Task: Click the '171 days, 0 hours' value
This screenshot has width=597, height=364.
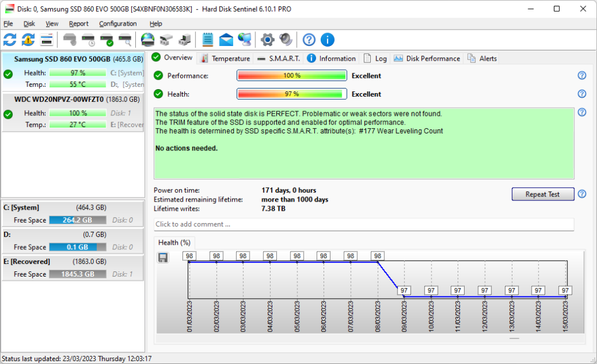Action: (x=289, y=190)
